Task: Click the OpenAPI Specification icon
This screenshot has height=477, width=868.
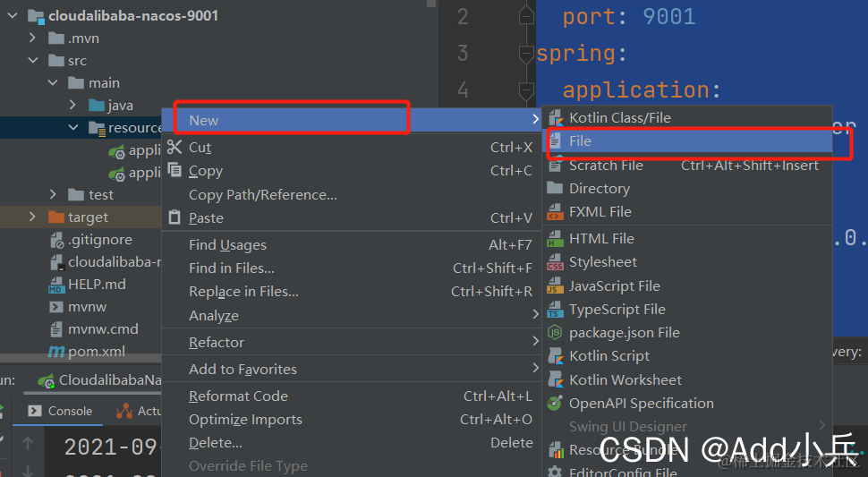Action: (555, 403)
